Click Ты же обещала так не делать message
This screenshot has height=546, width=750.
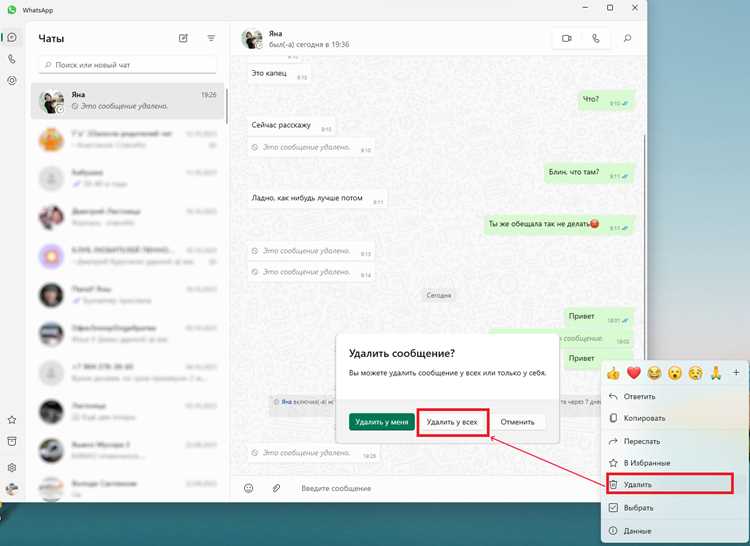click(x=559, y=224)
